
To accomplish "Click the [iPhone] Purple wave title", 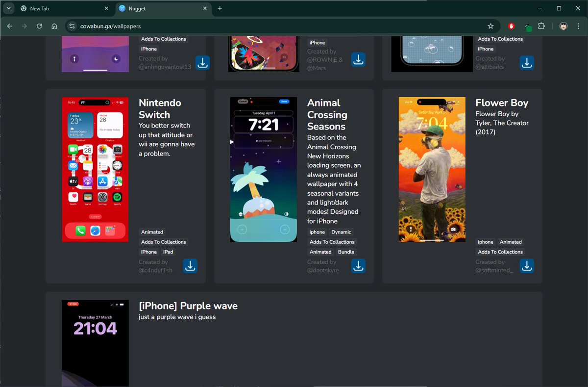I will [x=188, y=306].
